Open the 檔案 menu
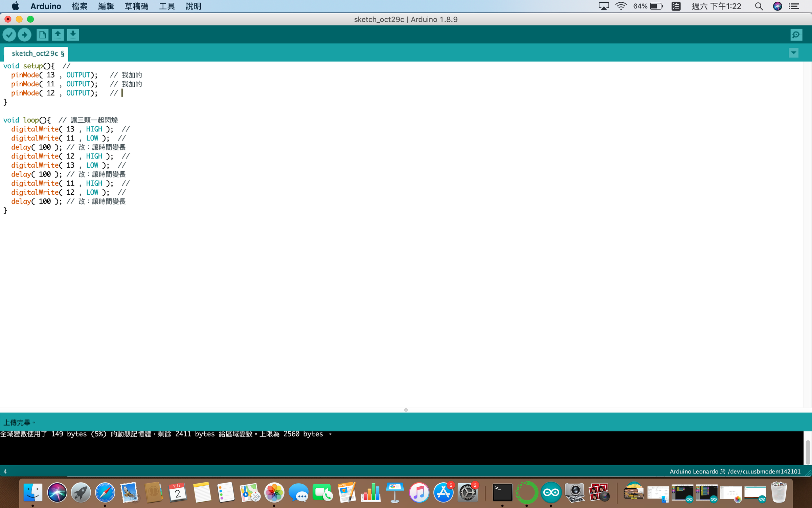Image resolution: width=812 pixels, height=508 pixels. tap(80, 6)
